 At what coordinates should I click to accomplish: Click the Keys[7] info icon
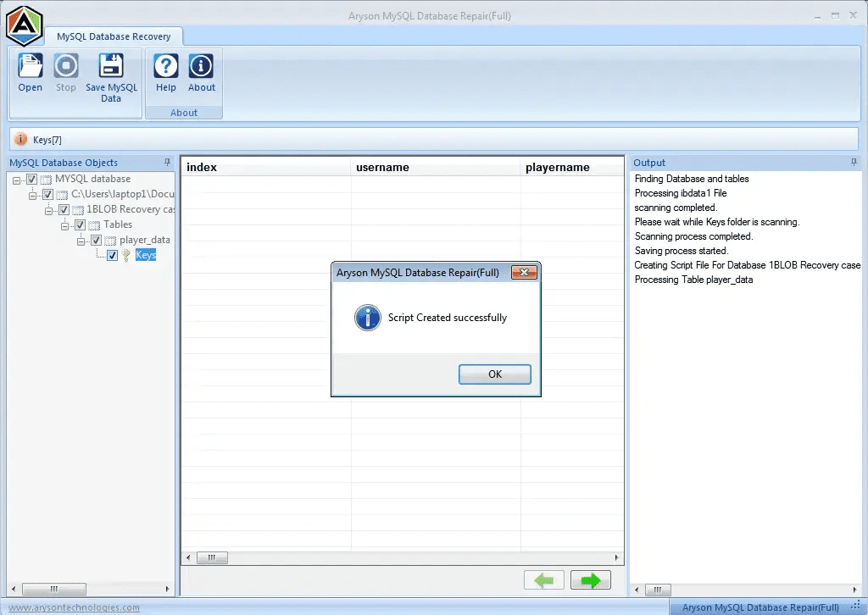pos(20,140)
